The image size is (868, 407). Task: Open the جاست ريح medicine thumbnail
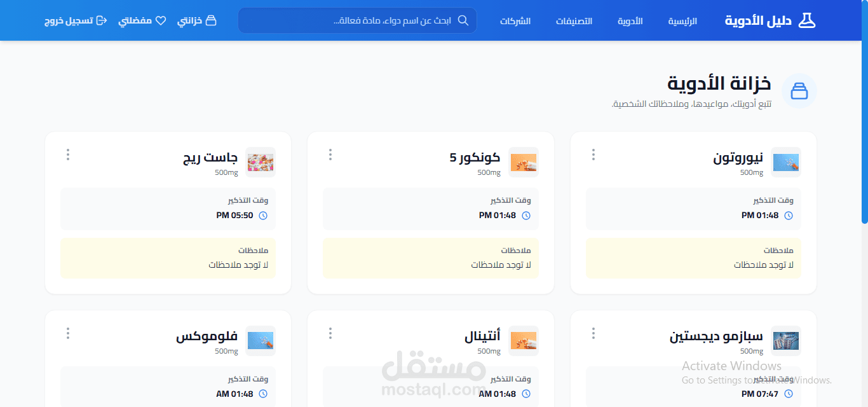[261, 162]
